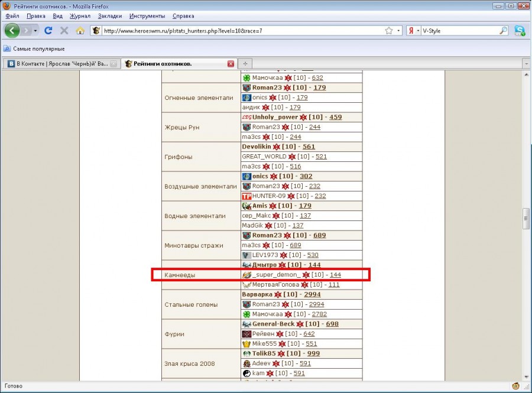
Task: Click the crown clan icon beside Mike555
Action: [246, 344]
